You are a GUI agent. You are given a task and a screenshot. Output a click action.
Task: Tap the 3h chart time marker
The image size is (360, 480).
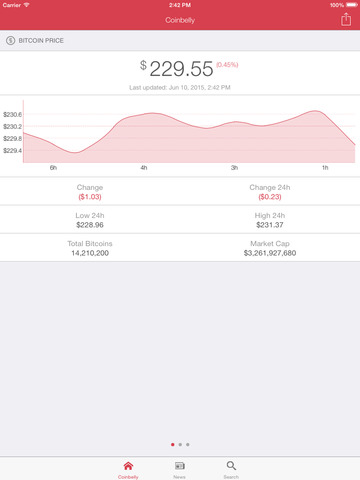[234, 167]
